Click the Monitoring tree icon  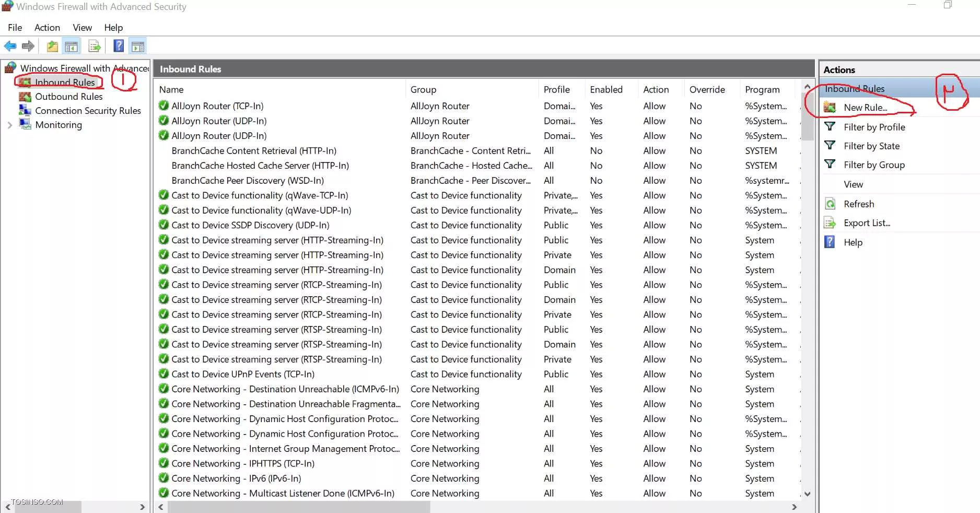[x=25, y=124]
